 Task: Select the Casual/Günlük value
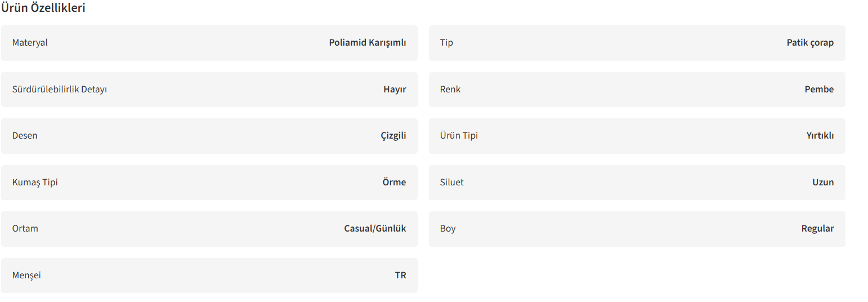(x=375, y=229)
